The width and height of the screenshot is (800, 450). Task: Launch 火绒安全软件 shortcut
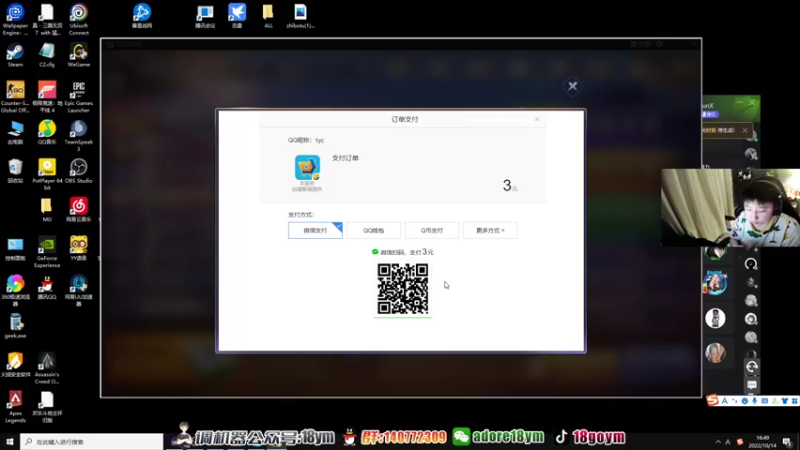(15, 365)
